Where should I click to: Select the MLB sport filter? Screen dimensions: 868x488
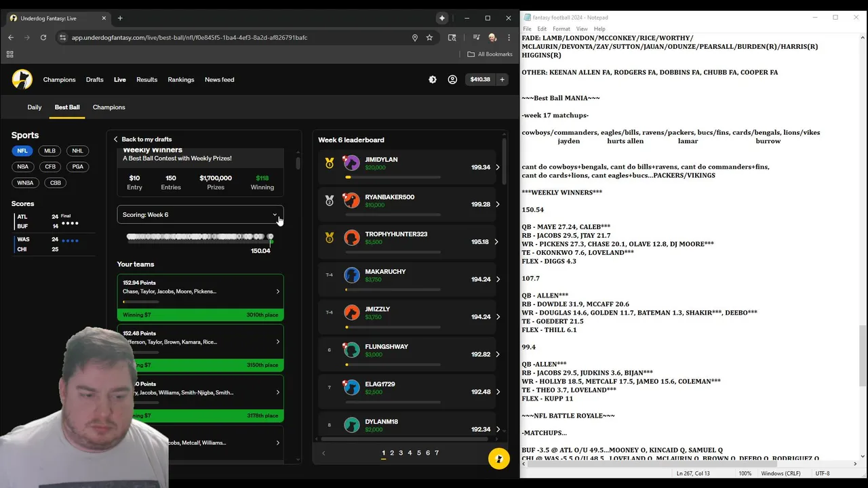tap(50, 150)
